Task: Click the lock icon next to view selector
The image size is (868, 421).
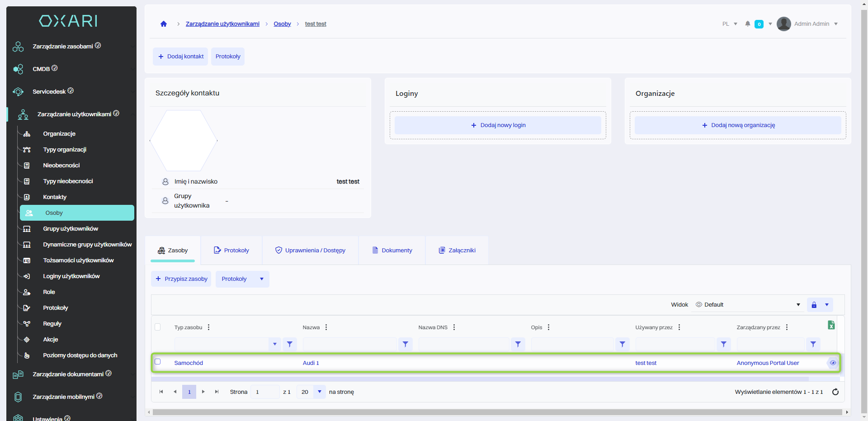Action: coord(814,305)
